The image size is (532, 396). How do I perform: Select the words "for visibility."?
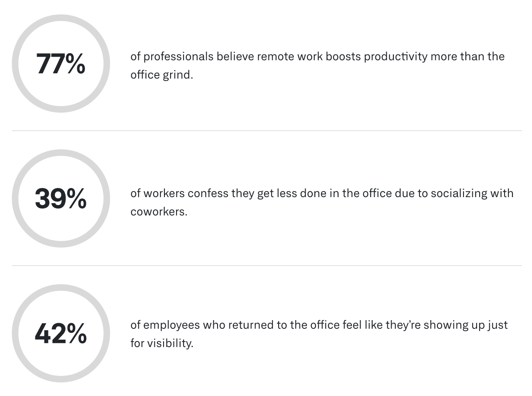click(161, 343)
